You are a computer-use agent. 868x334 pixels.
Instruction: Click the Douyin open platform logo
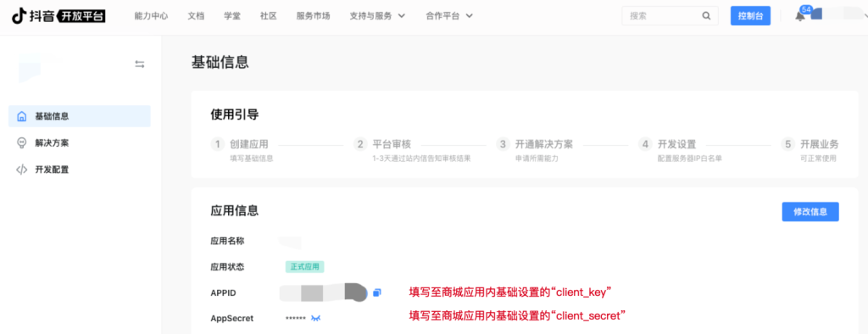tap(58, 16)
